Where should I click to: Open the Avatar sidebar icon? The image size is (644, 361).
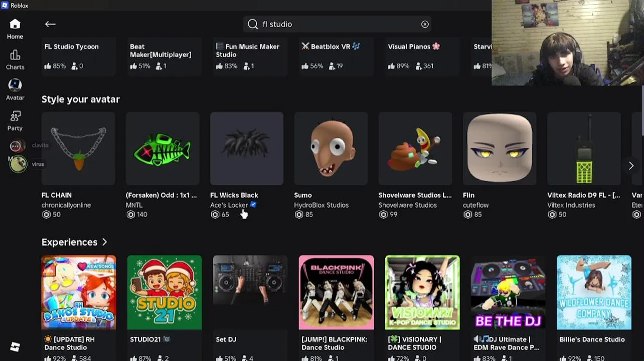(x=15, y=85)
